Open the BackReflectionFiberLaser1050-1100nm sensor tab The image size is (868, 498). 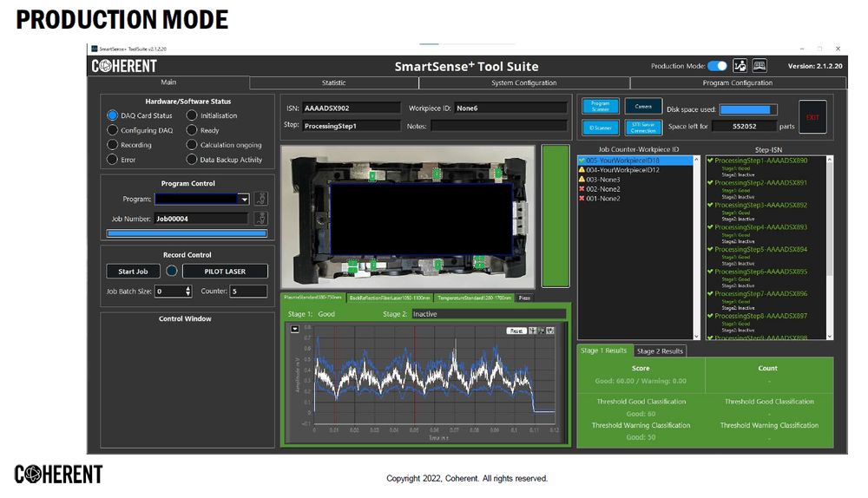click(390, 298)
